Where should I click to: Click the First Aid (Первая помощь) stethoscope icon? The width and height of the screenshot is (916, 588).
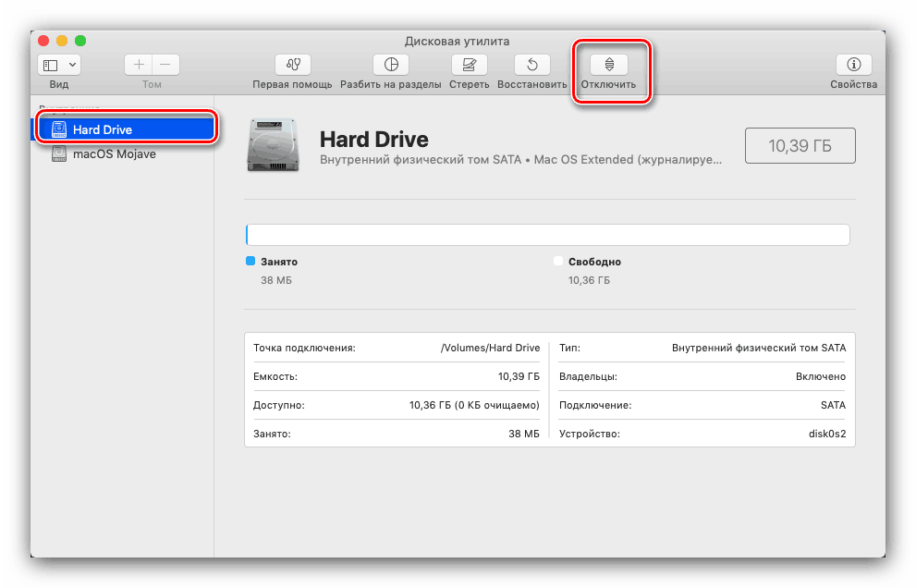[293, 65]
